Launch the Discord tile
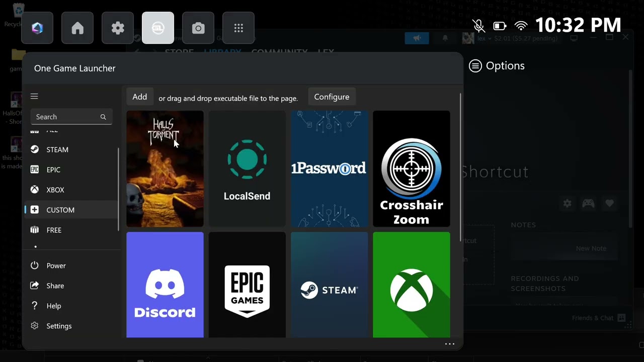Image resolution: width=644 pixels, height=362 pixels. 165,285
